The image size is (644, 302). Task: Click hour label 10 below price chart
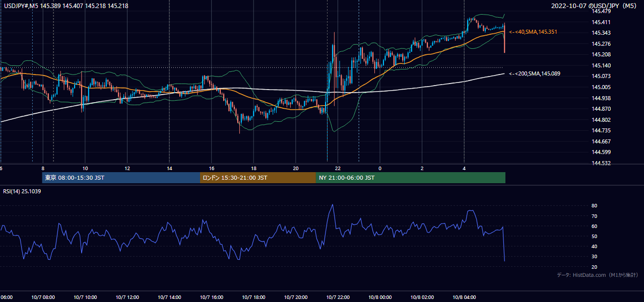point(85,168)
